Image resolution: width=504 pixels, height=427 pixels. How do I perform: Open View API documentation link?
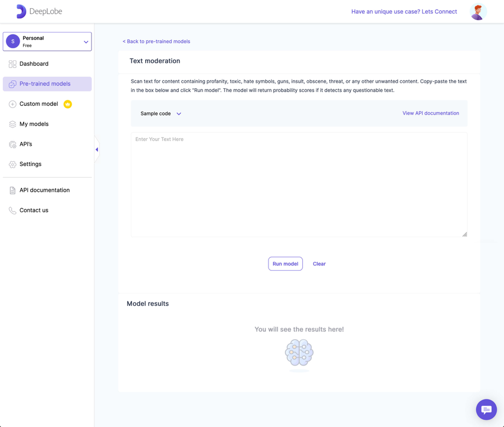pyautogui.click(x=431, y=113)
